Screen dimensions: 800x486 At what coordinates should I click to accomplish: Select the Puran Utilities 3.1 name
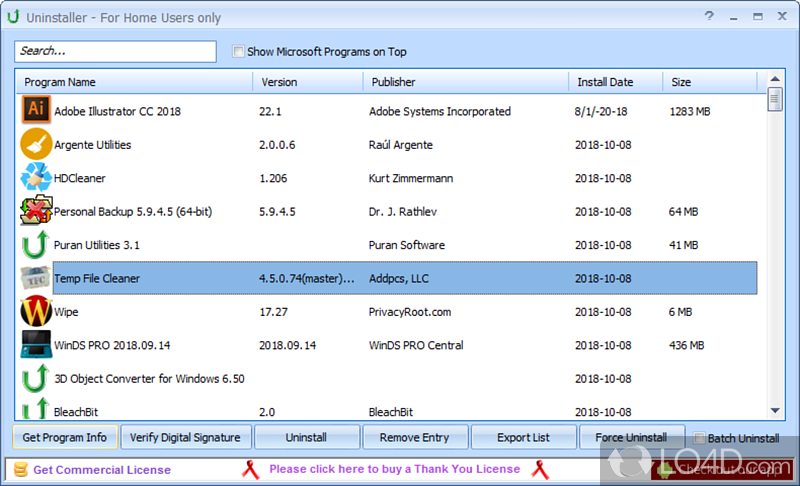[x=96, y=245]
